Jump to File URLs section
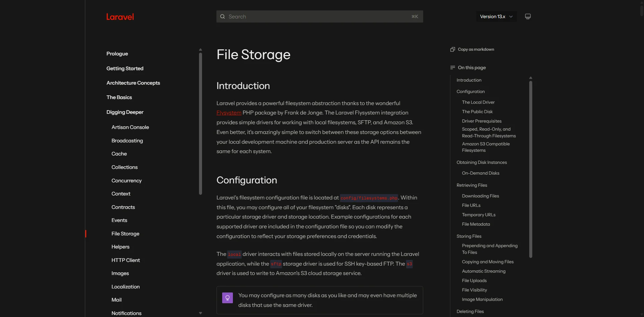 click(x=471, y=206)
